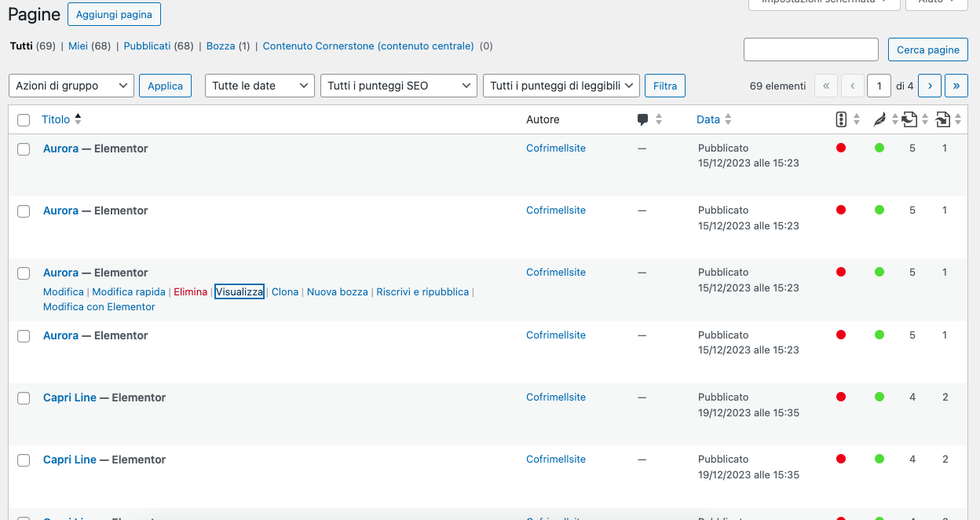Sort by the readability feather icon
This screenshot has width=980, height=520.
tap(886, 119)
